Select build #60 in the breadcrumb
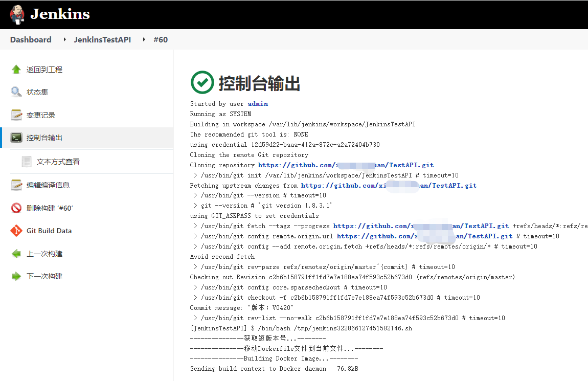This screenshot has height=381, width=588. [161, 39]
